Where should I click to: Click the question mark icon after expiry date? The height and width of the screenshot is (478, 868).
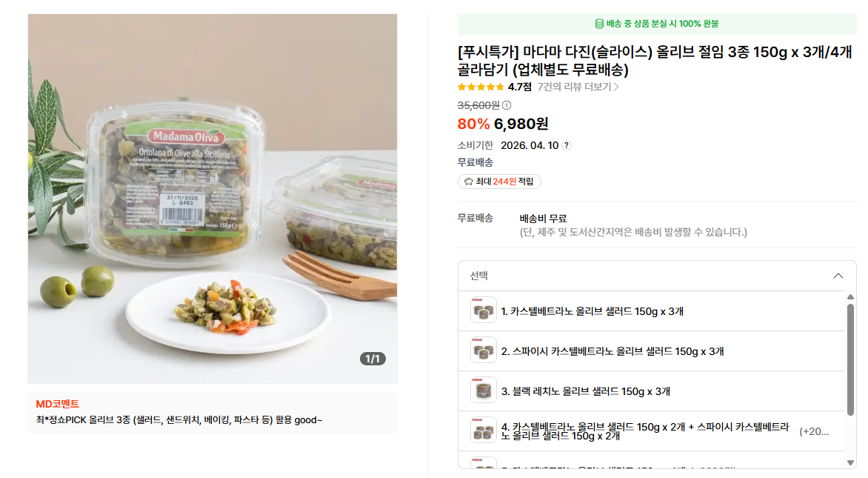click(567, 146)
